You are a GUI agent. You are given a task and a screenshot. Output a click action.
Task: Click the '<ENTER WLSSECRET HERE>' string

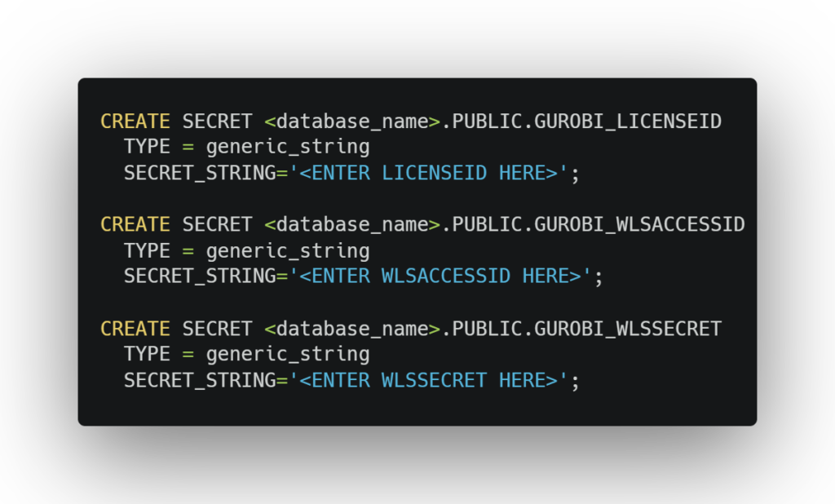(x=428, y=380)
